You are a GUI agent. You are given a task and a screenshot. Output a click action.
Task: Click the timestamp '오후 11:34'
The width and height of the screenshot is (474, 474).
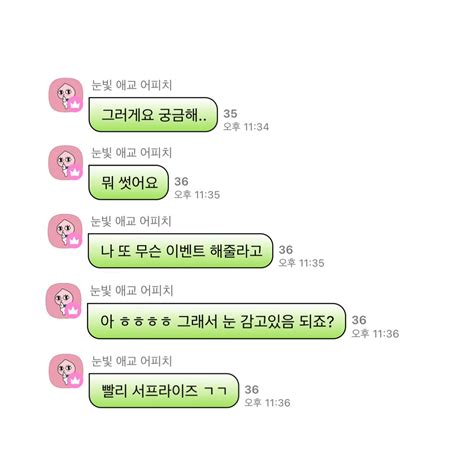[246, 127]
